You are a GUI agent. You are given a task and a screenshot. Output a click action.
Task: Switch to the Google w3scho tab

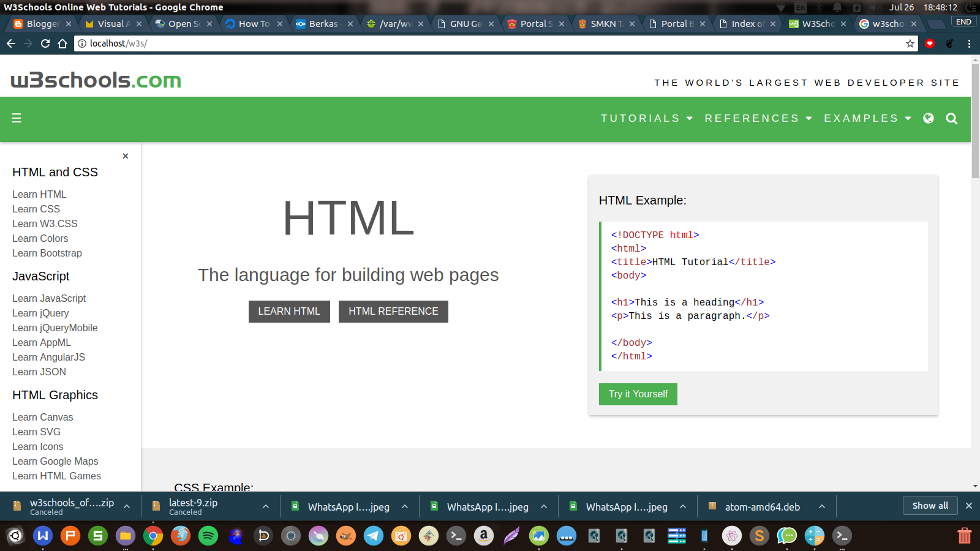[887, 24]
